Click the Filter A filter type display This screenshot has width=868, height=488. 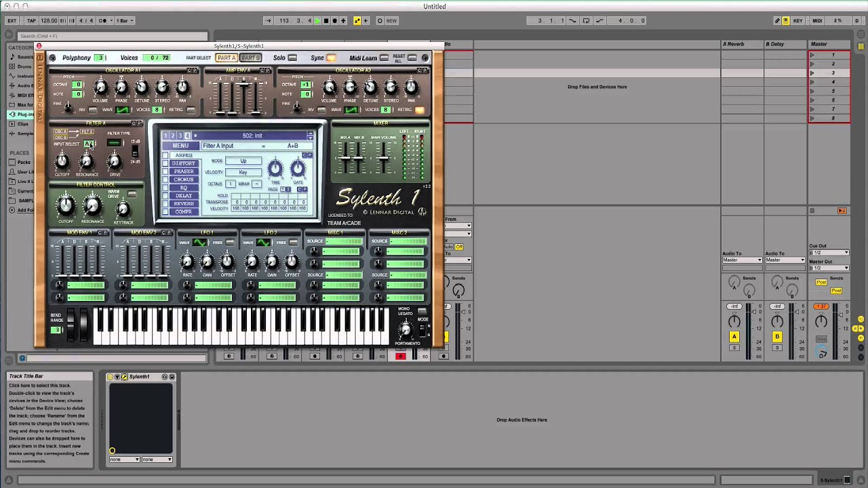[115, 142]
